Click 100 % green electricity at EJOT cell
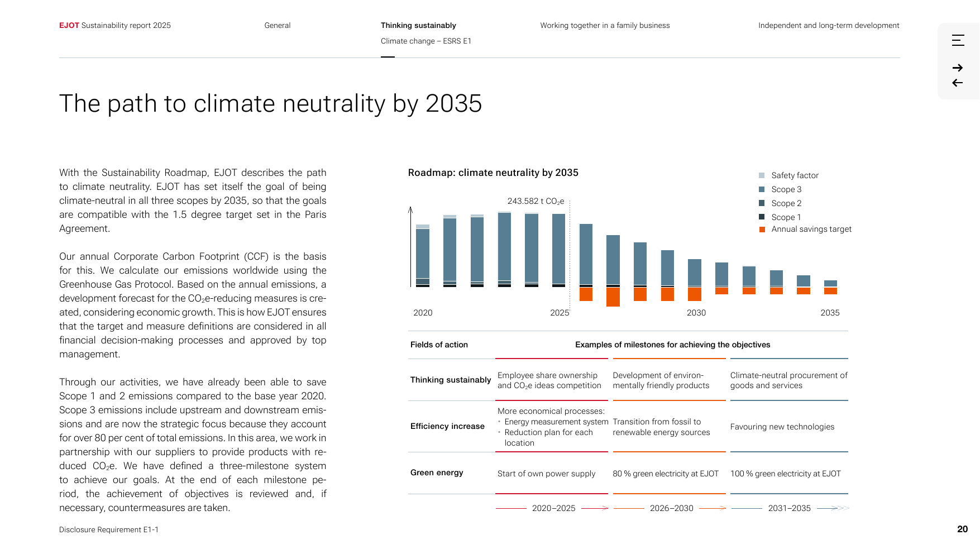 786,474
